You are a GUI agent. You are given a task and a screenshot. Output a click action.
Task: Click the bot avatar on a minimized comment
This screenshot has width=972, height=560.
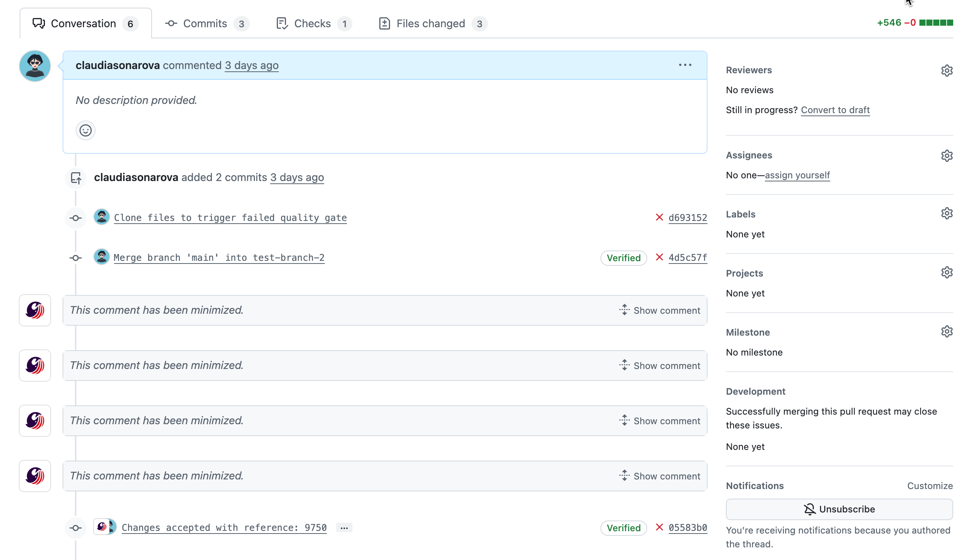(x=35, y=310)
